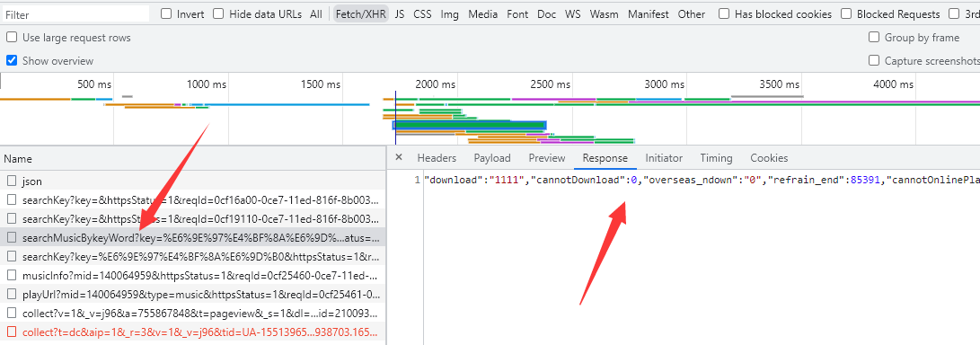Enable the Invert filter checkbox
Screen dimensions: 980x345
(x=166, y=13)
